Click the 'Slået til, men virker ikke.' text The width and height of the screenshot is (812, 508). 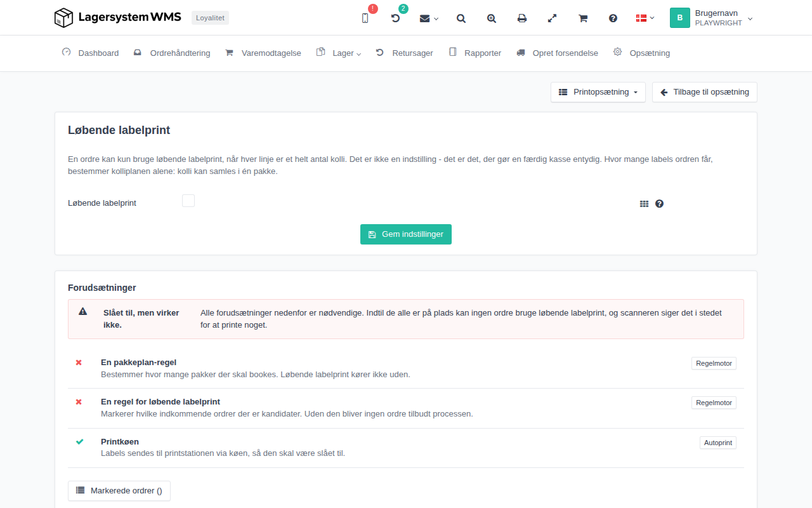pos(141,319)
